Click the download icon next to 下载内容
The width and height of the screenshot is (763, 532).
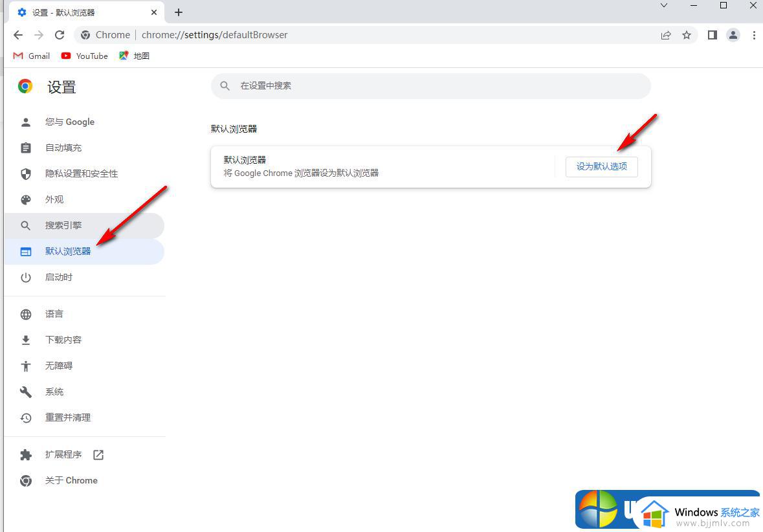26,340
